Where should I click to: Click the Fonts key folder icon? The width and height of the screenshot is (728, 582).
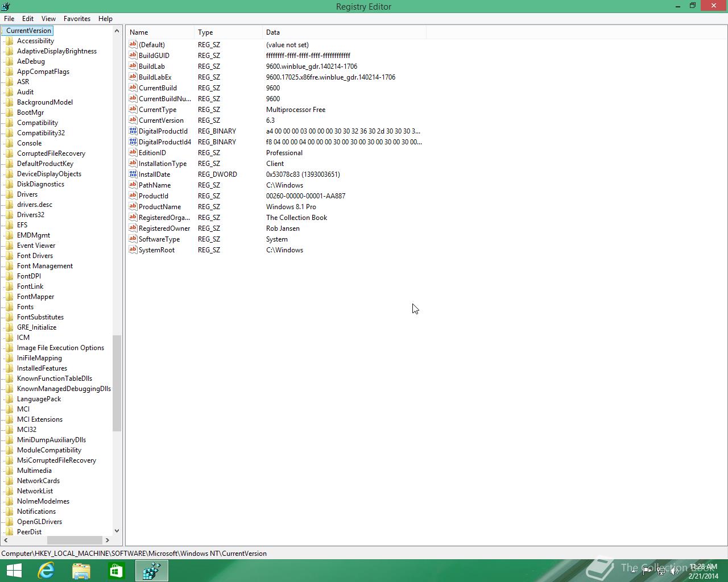tap(9, 307)
